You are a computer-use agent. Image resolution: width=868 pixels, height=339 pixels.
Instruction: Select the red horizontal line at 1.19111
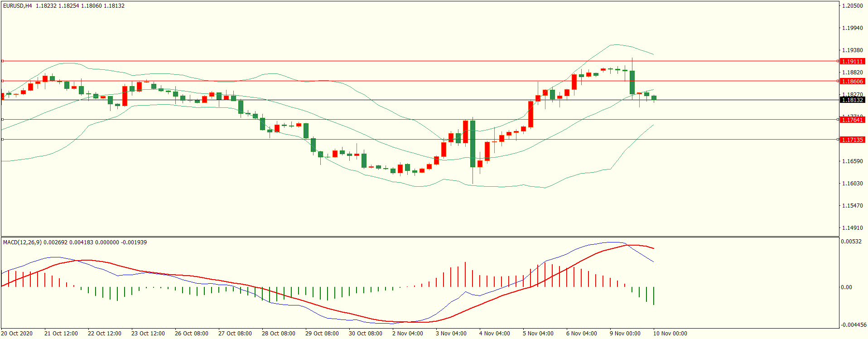tap(420, 61)
